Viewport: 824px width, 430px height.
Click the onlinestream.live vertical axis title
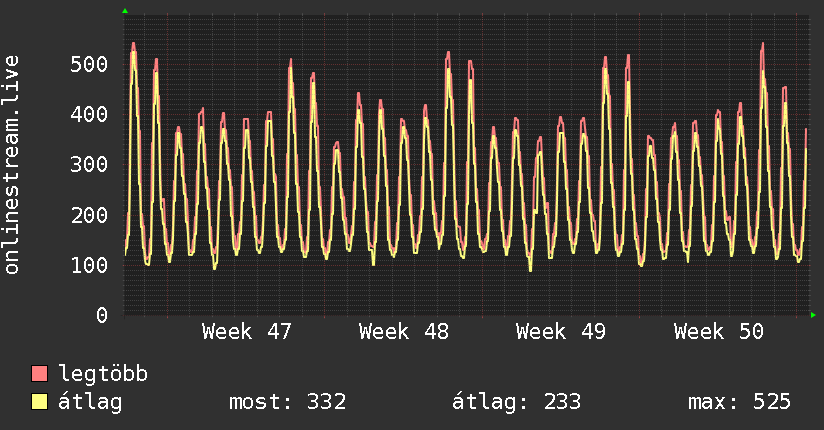[12, 165]
